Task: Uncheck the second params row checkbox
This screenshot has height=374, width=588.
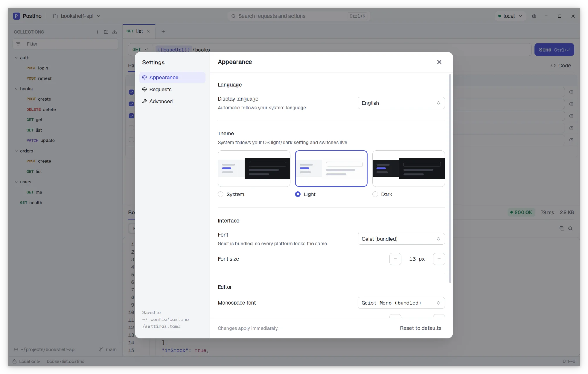Action: click(131, 104)
